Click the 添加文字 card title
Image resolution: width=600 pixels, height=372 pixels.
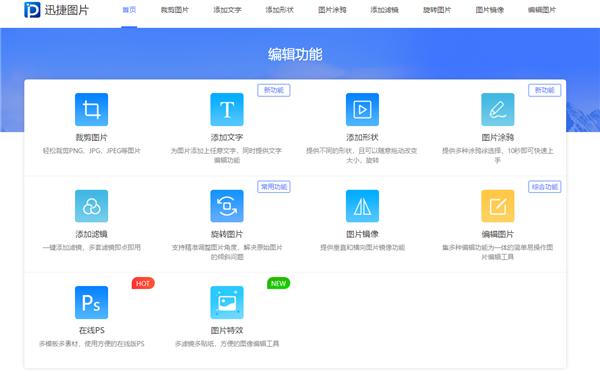tap(227, 137)
